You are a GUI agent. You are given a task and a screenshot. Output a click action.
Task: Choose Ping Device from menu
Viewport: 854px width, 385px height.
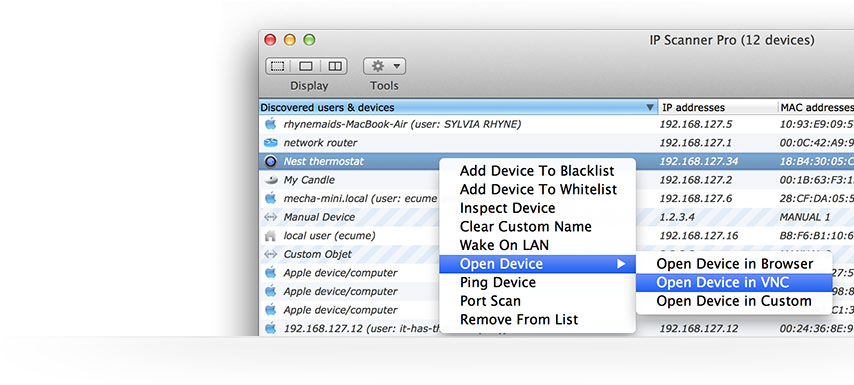coord(537,283)
